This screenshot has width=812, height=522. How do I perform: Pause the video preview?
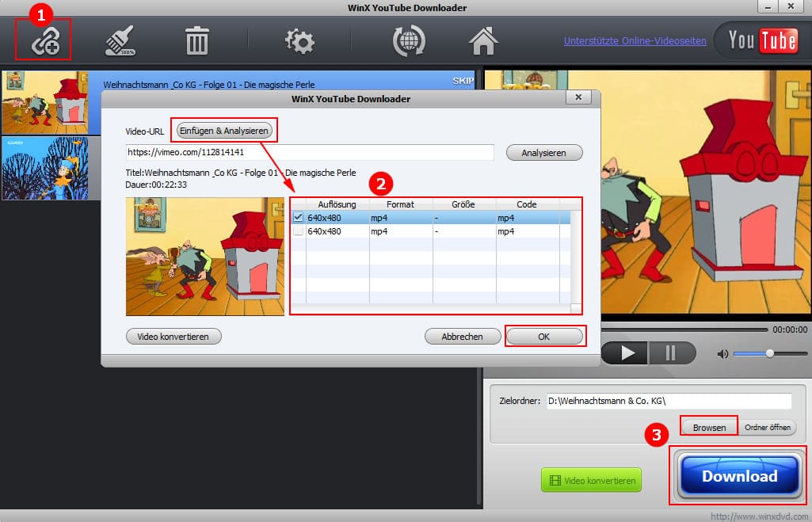(x=671, y=353)
